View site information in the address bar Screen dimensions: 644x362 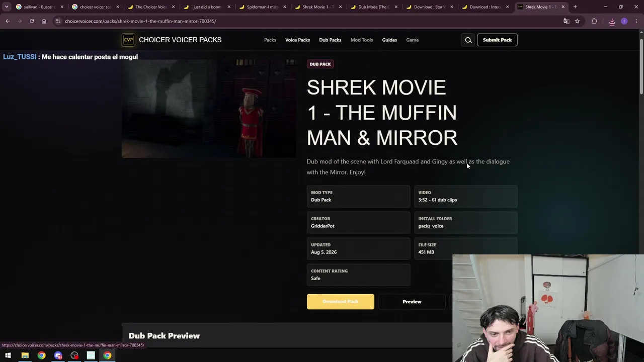[58, 21]
